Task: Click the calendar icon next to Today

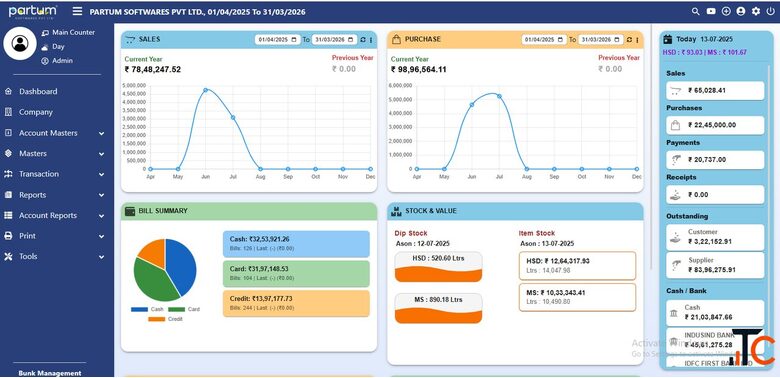Action: point(668,39)
